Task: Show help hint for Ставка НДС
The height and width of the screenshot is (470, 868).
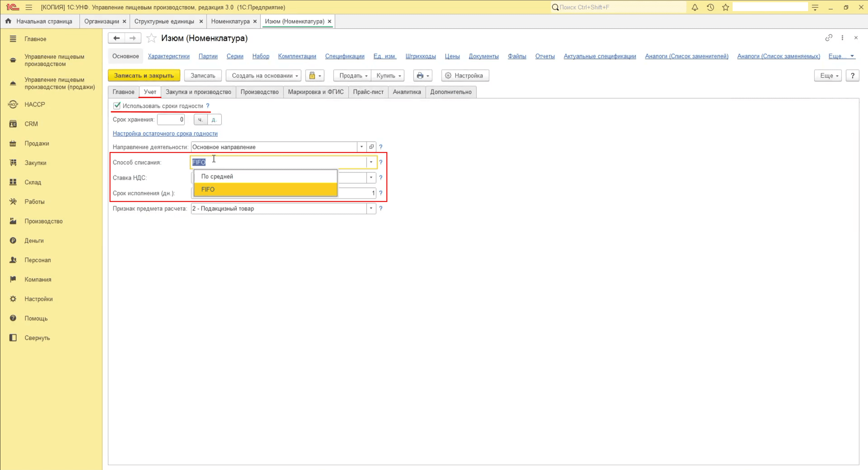Action: (x=381, y=177)
